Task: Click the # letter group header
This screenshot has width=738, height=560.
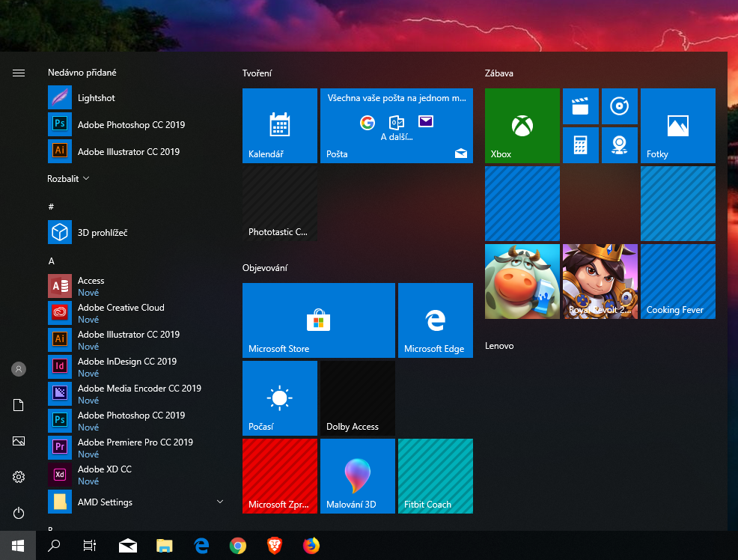Action: pyautogui.click(x=51, y=207)
